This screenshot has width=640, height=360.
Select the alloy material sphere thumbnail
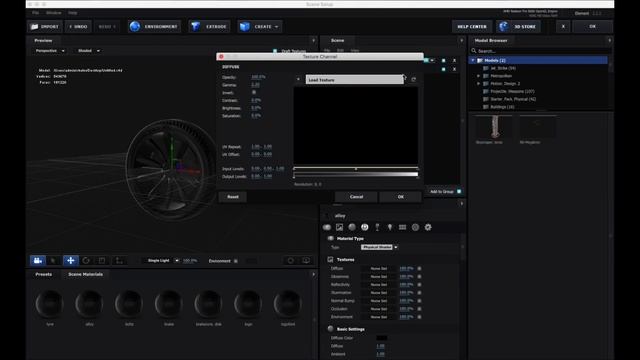89,304
